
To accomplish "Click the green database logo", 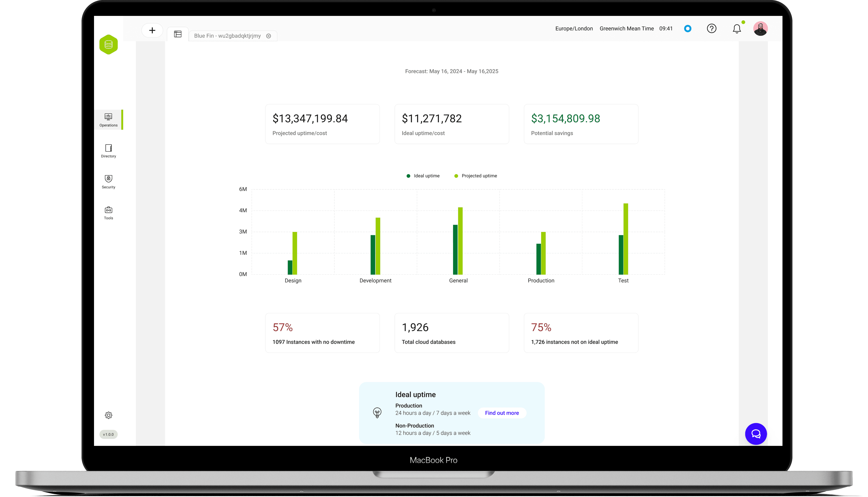I will pos(108,44).
